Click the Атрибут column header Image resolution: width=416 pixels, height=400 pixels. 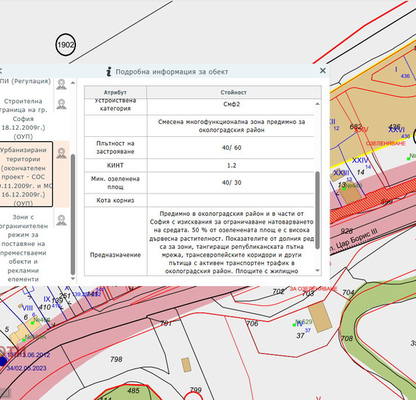pos(115,92)
